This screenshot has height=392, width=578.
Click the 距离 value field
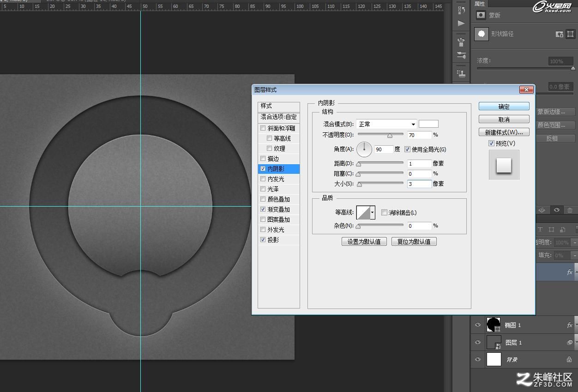click(x=419, y=164)
